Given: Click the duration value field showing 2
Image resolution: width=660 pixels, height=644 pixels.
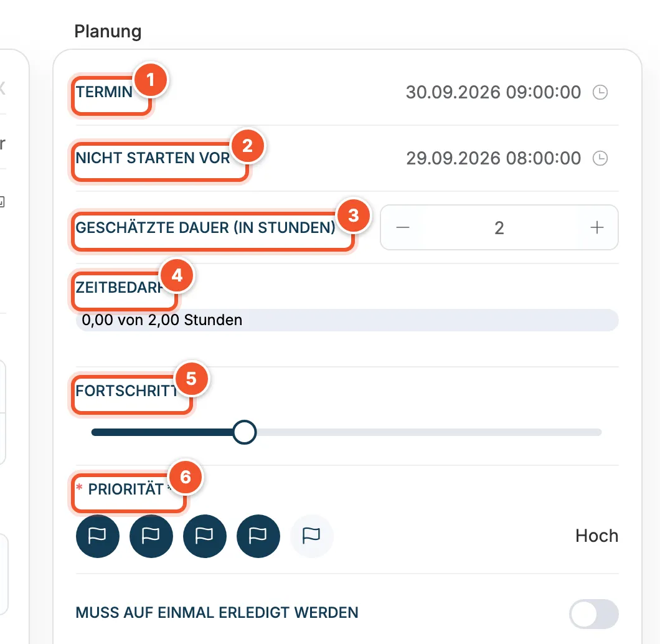Looking at the screenshot, I should pos(499,228).
